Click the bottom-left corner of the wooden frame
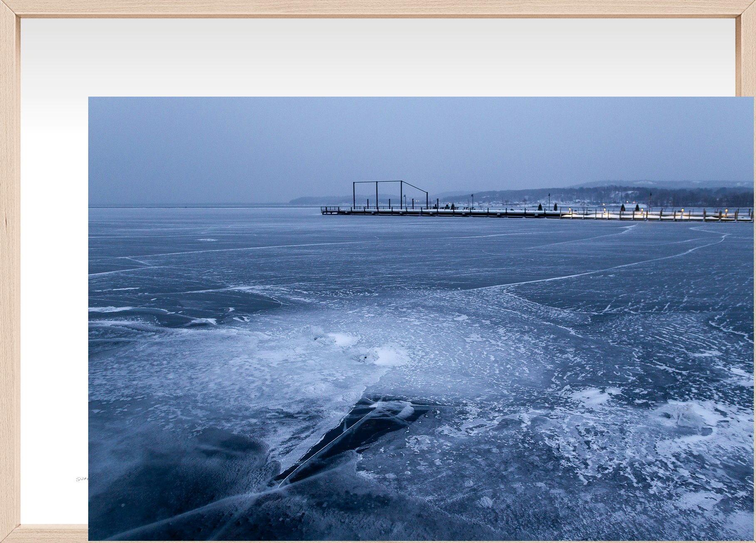The image size is (756, 543). (9, 534)
